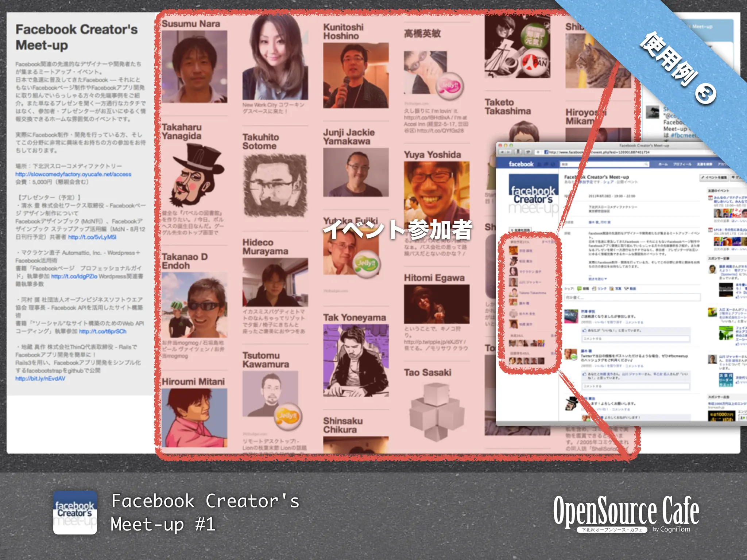Click the calendar icon of first friend event
The image size is (747, 560).
tap(710, 198)
